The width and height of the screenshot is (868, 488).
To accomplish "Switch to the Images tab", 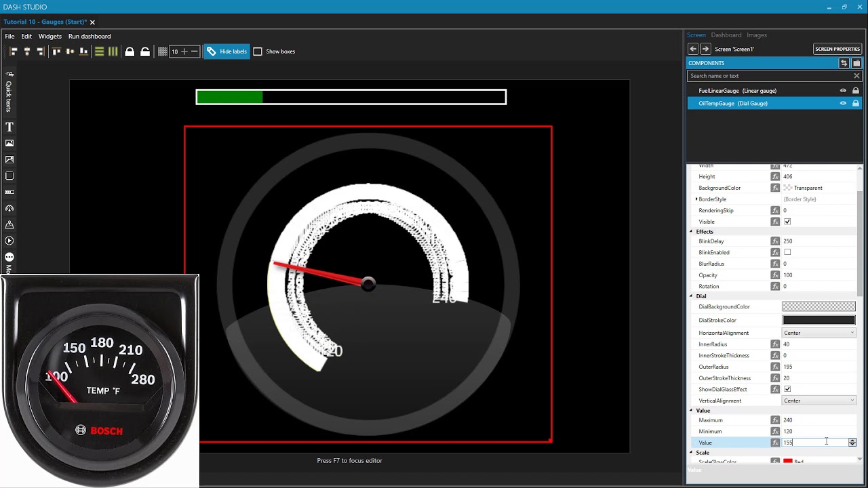I will coord(757,35).
